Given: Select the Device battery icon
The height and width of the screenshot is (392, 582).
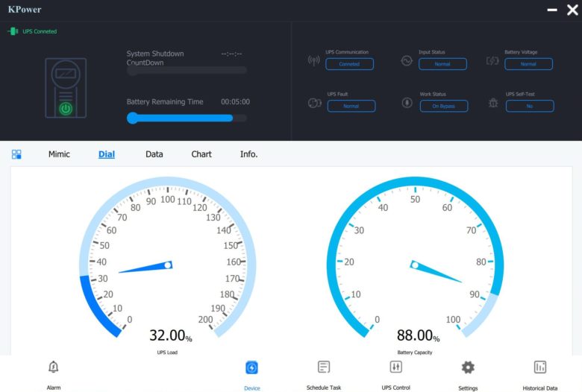Looking at the screenshot, I should point(251,367).
